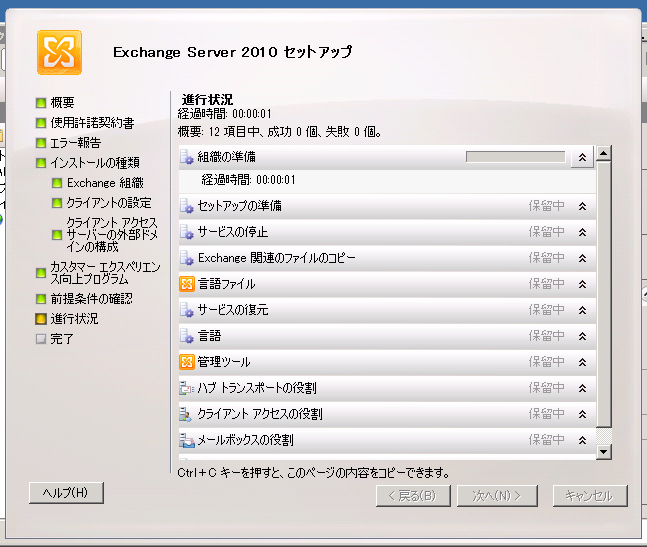
Task: Click the 言語ファイル row label
Action: 227,284
